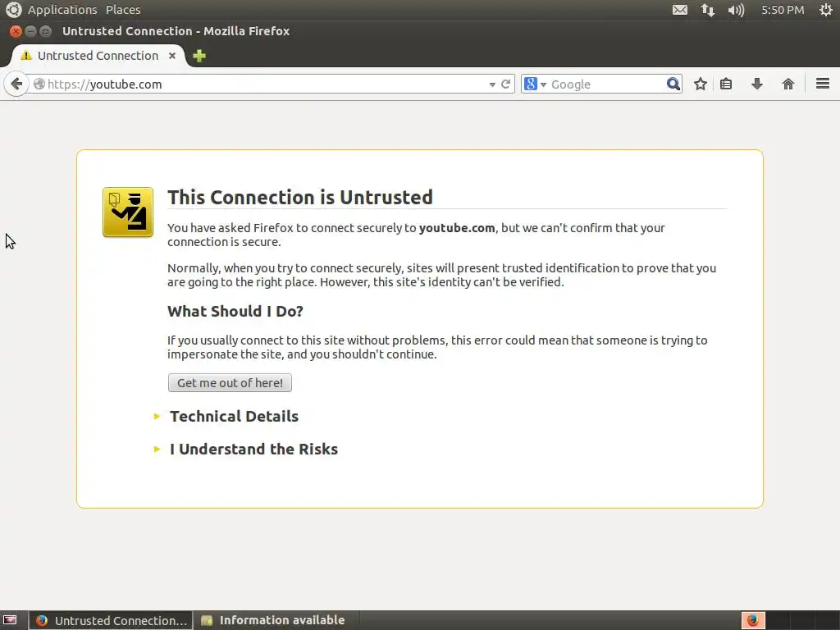Show bookmarks list icon
Viewport: 840px width, 630px height.
726,84
